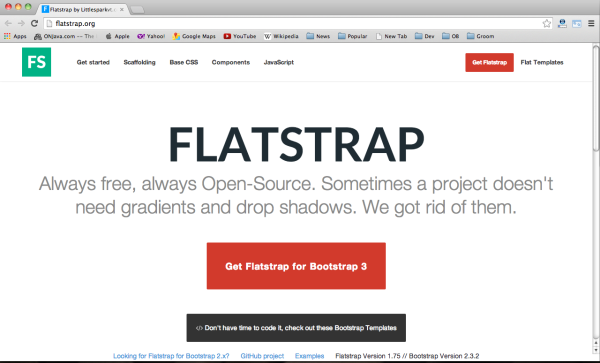Click the blue window extension icon
This screenshot has width=600, height=363.
[577, 24]
